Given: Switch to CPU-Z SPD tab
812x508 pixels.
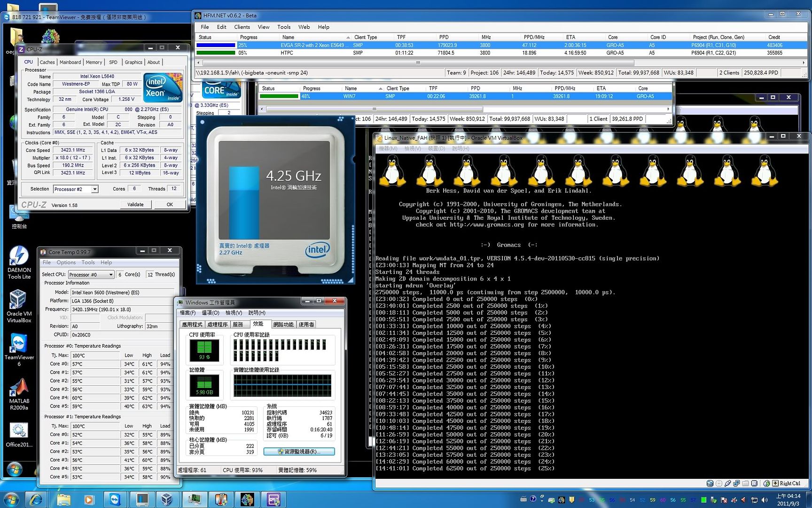Looking at the screenshot, I should pyautogui.click(x=113, y=62).
